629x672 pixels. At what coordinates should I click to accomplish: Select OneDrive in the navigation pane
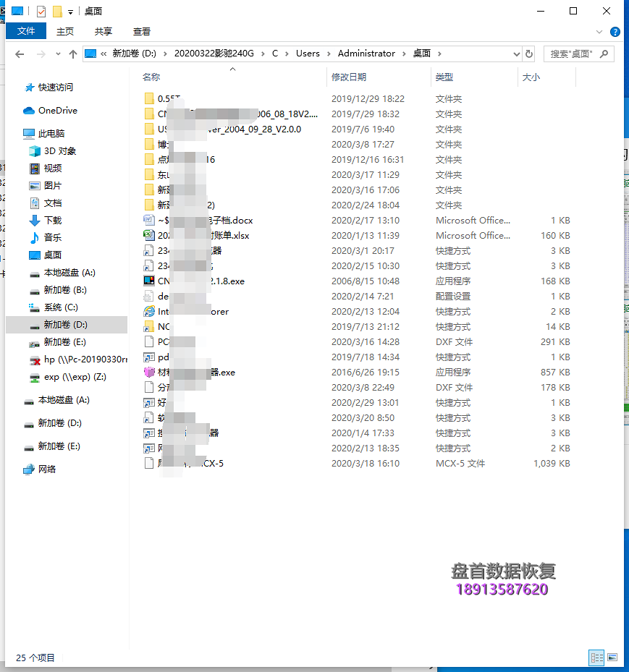tap(58, 111)
